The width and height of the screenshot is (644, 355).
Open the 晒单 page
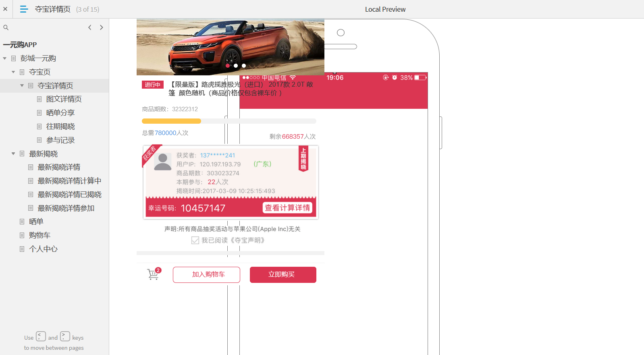click(x=36, y=222)
